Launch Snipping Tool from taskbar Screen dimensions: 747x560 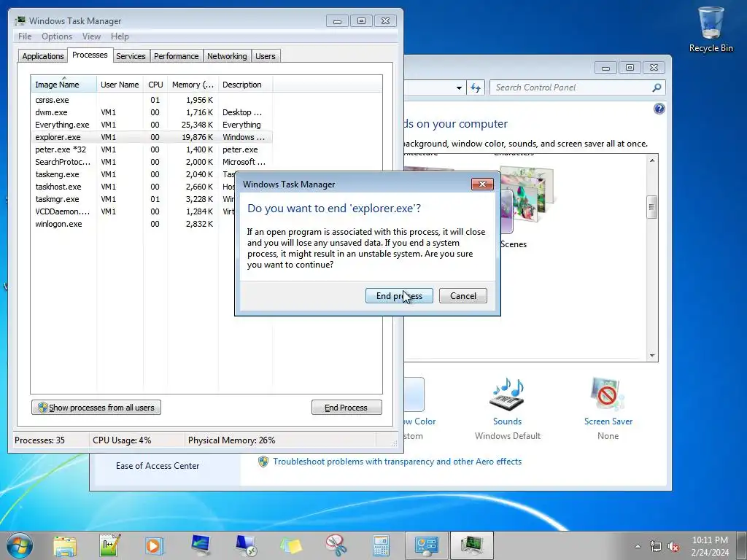(336, 545)
